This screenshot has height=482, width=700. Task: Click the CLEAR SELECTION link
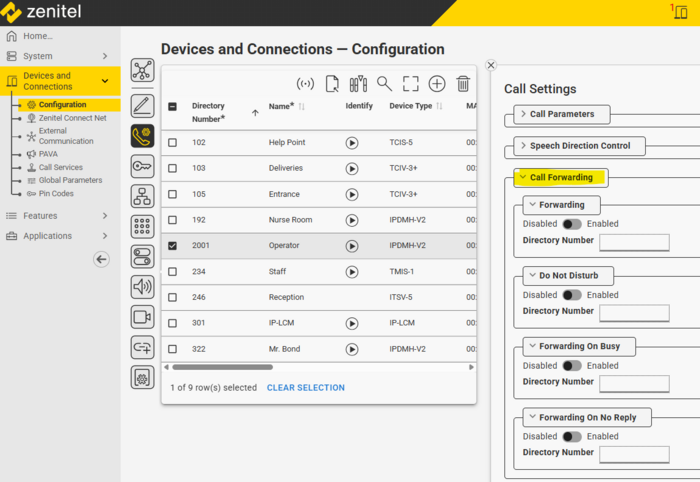pos(305,388)
